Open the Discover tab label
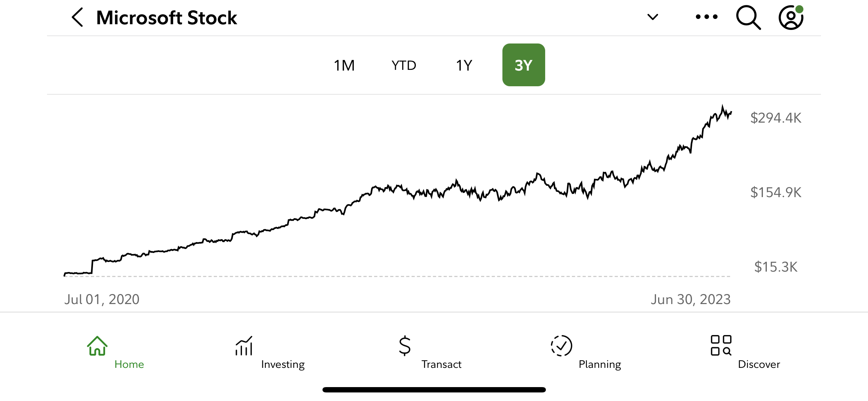The image size is (868, 401). (x=759, y=364)
